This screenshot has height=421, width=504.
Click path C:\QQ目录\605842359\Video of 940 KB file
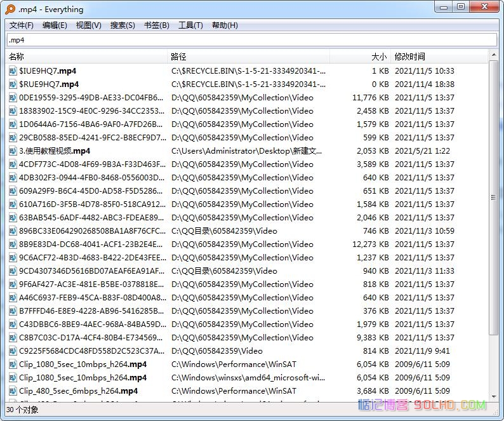pyautogui.click(x=224, y=271)
